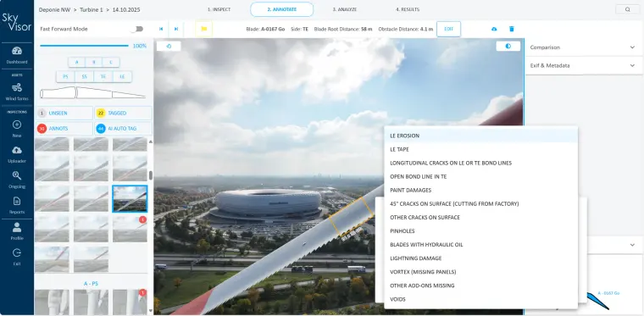Open the Dashboard from the sidebar

(17, 55)
